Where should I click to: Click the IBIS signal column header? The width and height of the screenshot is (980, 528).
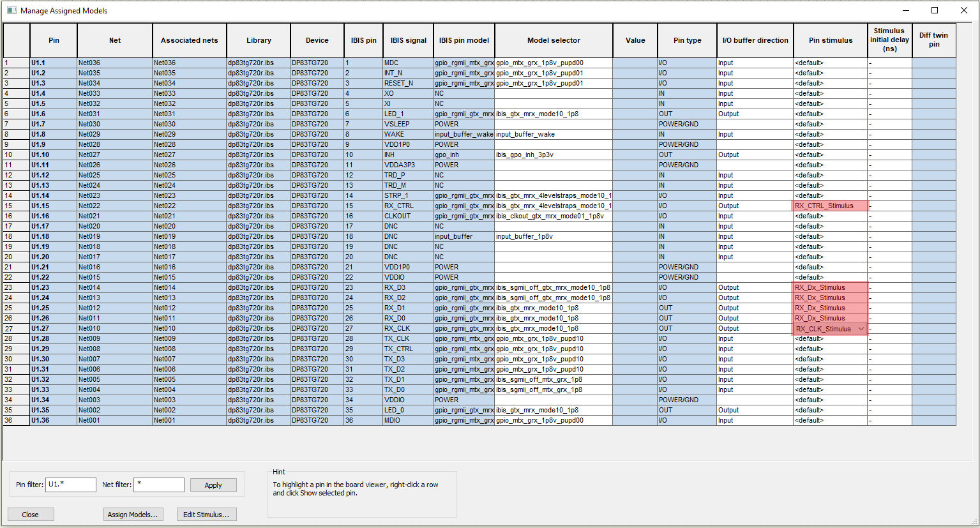tap(409, 40)
